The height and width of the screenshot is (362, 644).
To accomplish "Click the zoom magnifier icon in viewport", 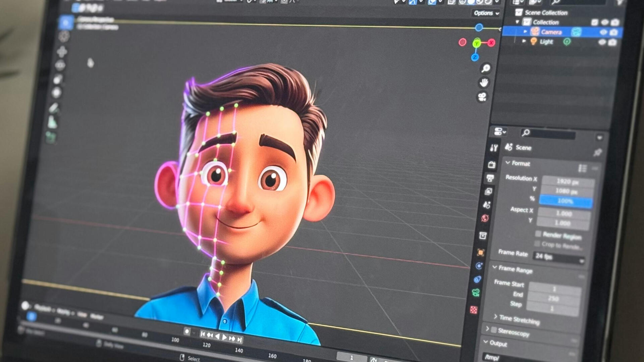I will (486, 68).
